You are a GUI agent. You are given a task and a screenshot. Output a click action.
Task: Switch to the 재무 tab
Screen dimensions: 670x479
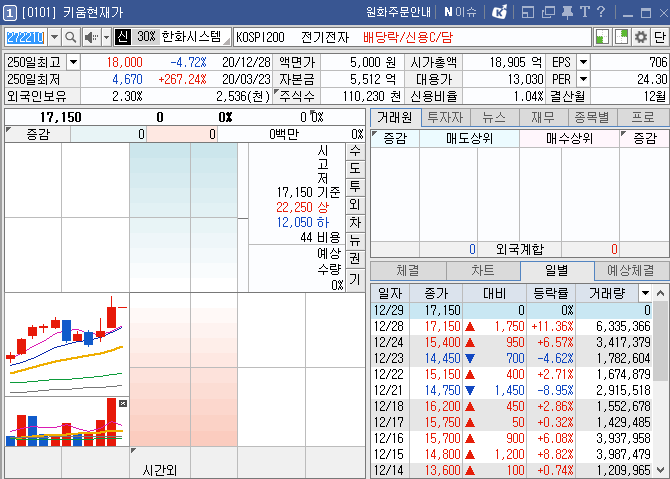pos(543,117)
